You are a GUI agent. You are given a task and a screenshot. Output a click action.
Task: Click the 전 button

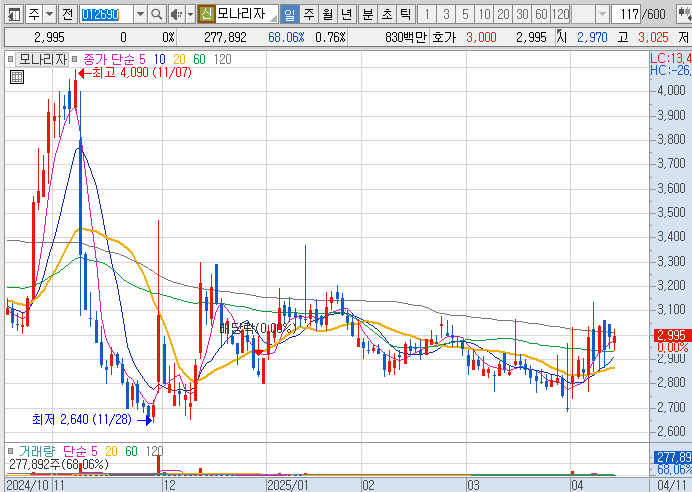(68, 14)
